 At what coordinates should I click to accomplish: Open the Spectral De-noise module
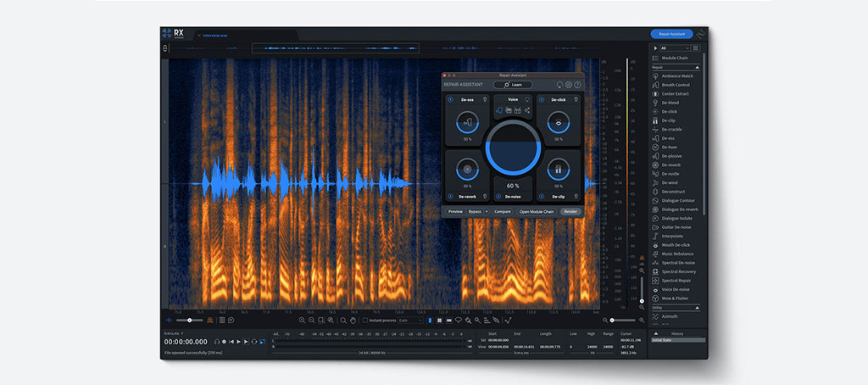[674, 263]
